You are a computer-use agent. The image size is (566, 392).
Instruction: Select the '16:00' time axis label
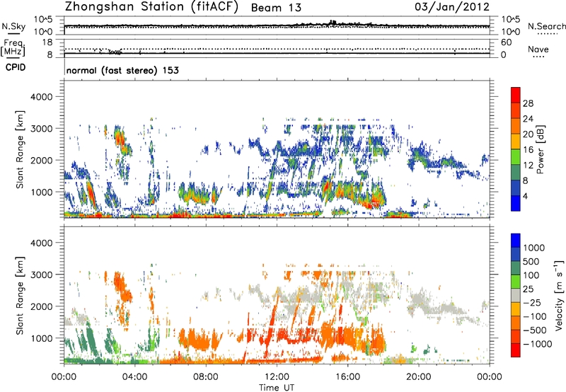[347, 377]
